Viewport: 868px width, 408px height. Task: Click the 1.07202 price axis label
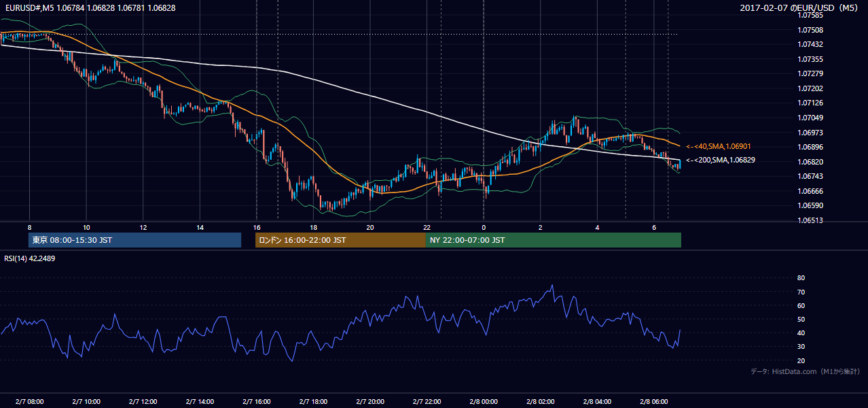point(810,88)
